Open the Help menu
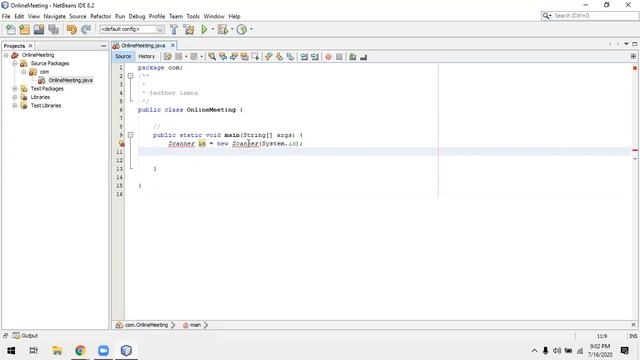Viewport: 640px width, 360px height. 234,16
